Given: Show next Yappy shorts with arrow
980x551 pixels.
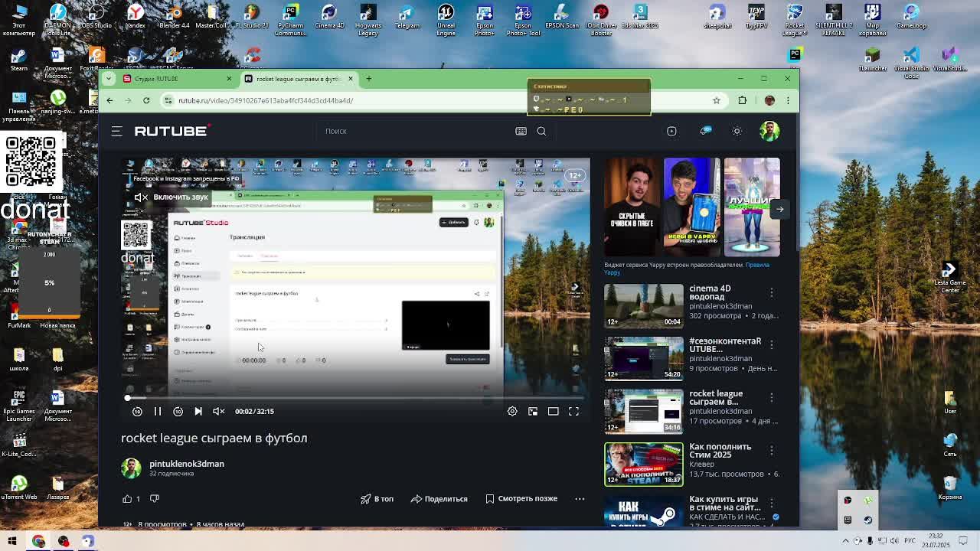Looking at the screenshot, I should 779,208.
